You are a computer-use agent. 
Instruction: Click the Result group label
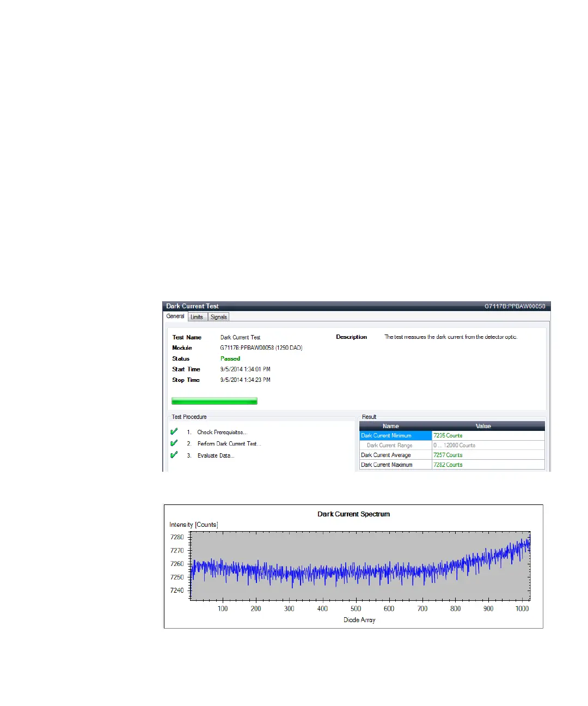369,417
